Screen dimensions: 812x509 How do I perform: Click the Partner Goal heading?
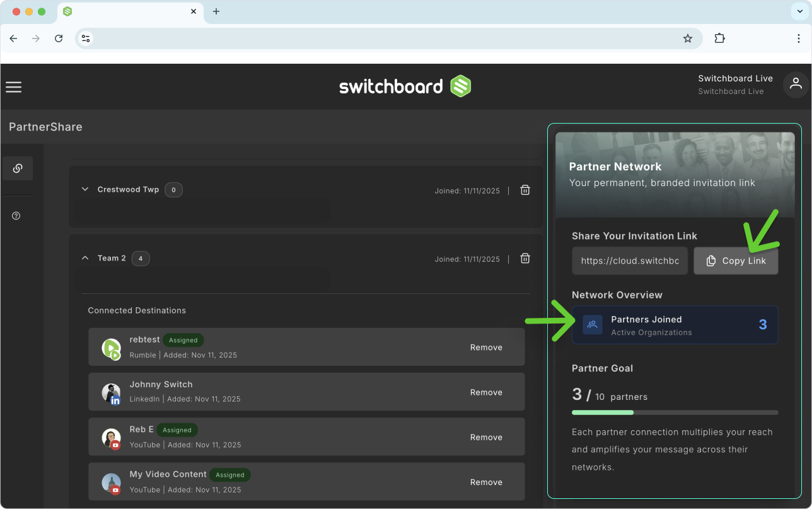602,368
